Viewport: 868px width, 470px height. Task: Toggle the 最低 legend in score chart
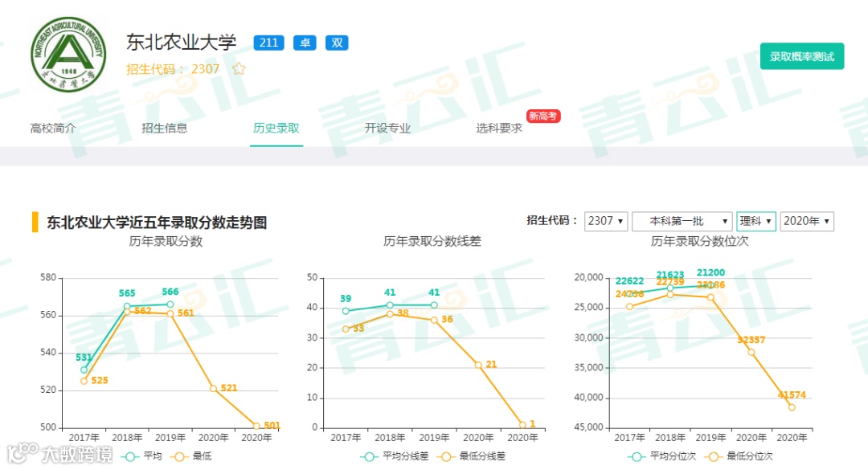(x=191, y=456)
